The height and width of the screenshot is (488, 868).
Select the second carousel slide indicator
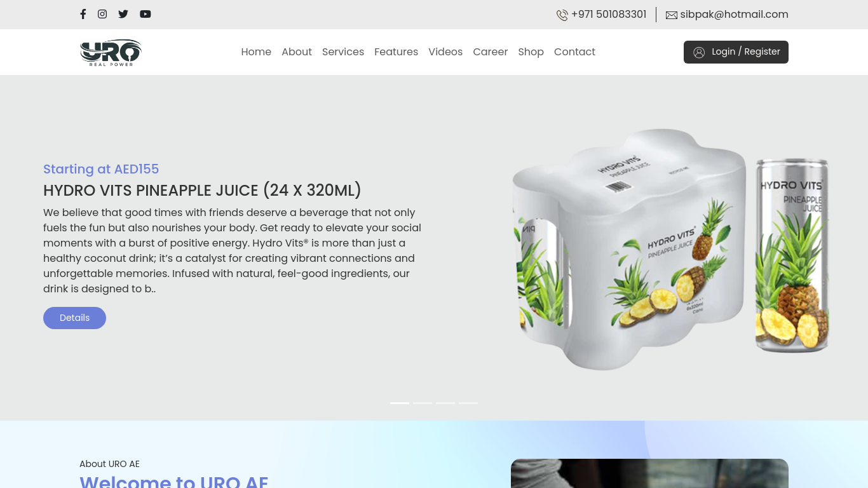pyautogui.click(x=423, y=403)
